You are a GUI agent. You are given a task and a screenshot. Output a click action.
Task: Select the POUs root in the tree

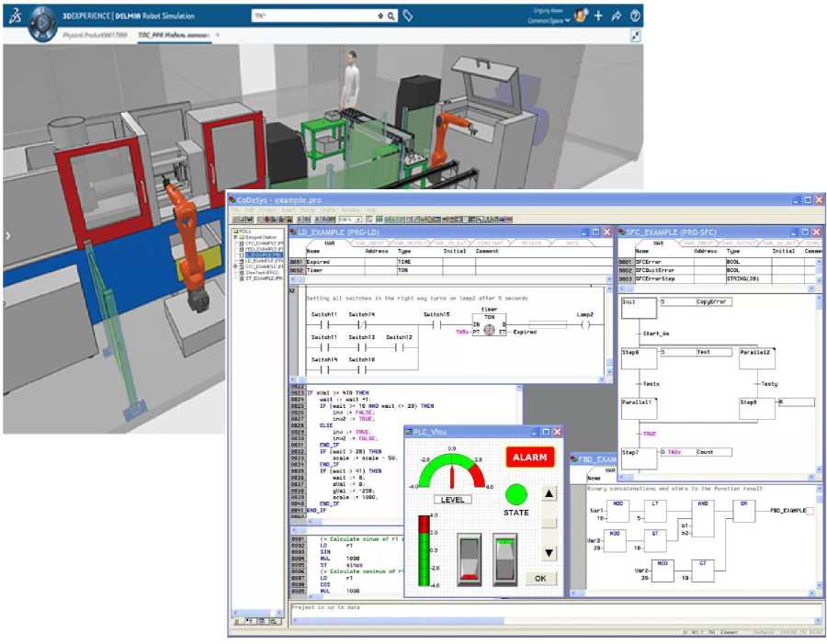[x=244, y=232]
